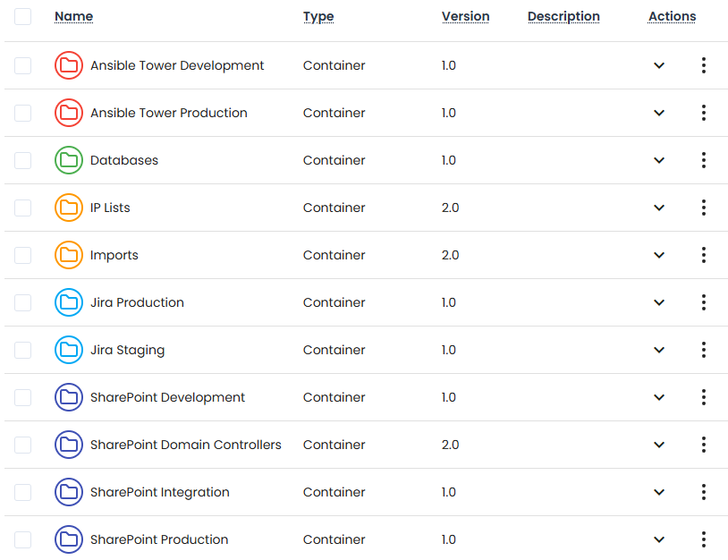Expand the actions chevron for IP Lists

[x=659, y=208]
